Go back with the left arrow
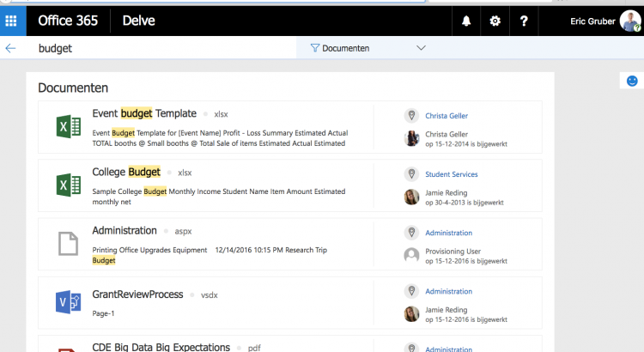644x352 pixels. point(10,48)
